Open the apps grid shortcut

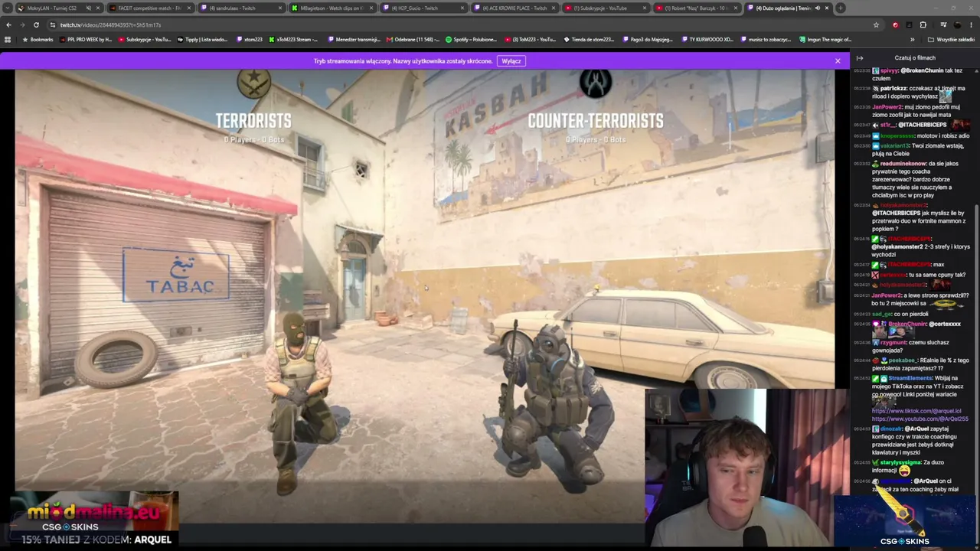[8, 39]
